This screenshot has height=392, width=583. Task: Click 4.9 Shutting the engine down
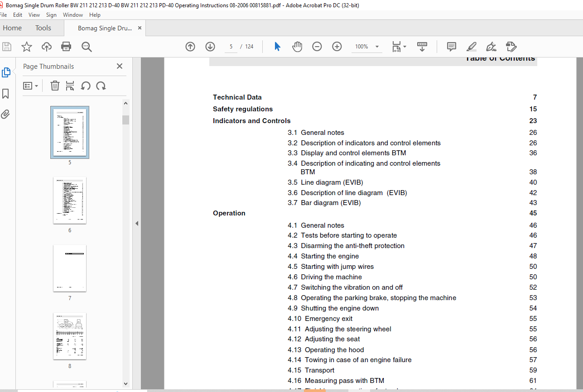(x=333, y=308)
